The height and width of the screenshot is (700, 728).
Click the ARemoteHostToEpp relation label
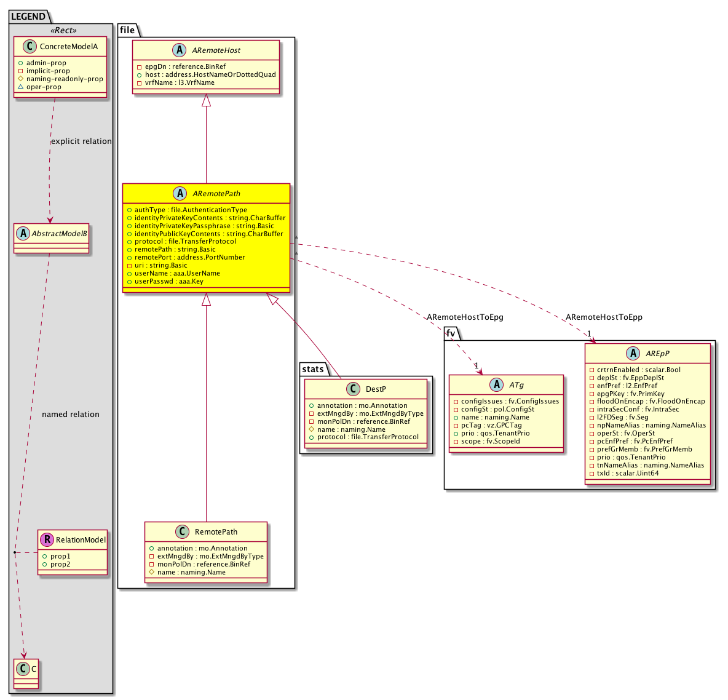pos(604,317)
